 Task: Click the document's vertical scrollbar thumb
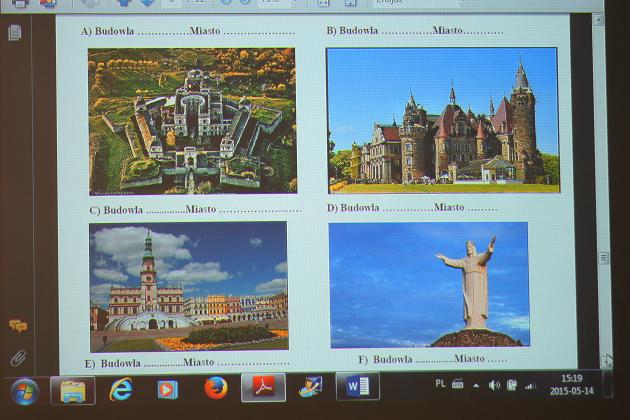pos(603,257)
